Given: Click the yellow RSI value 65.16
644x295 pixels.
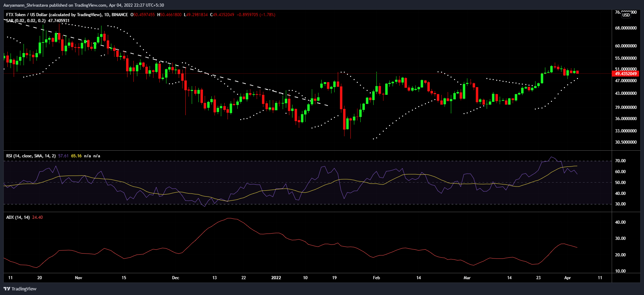Looking at the screenshot, I should pyautogui.click(x=76, y=156).
